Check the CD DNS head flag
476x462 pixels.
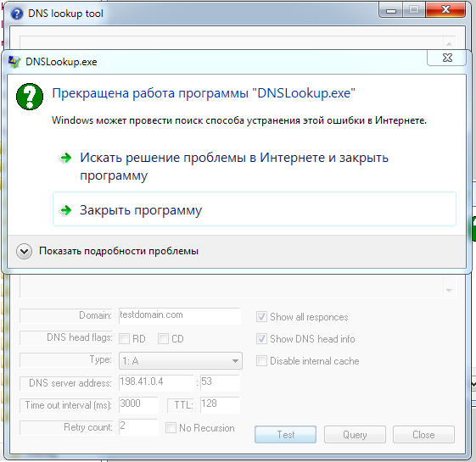pos(163,338)
